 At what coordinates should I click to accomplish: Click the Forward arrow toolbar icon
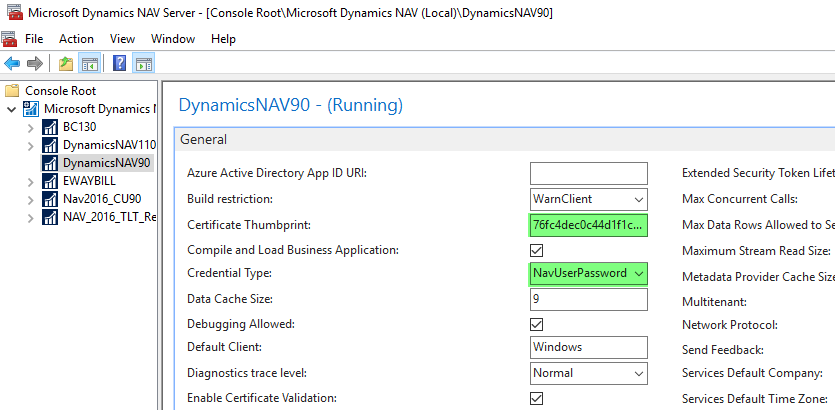pos(35,64)
